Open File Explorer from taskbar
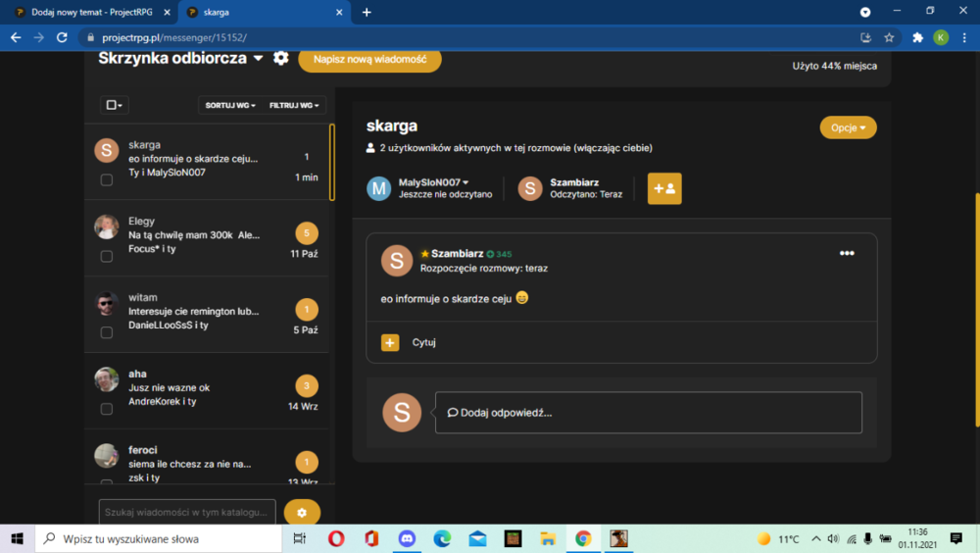980x553 pixels. point(548,538)
